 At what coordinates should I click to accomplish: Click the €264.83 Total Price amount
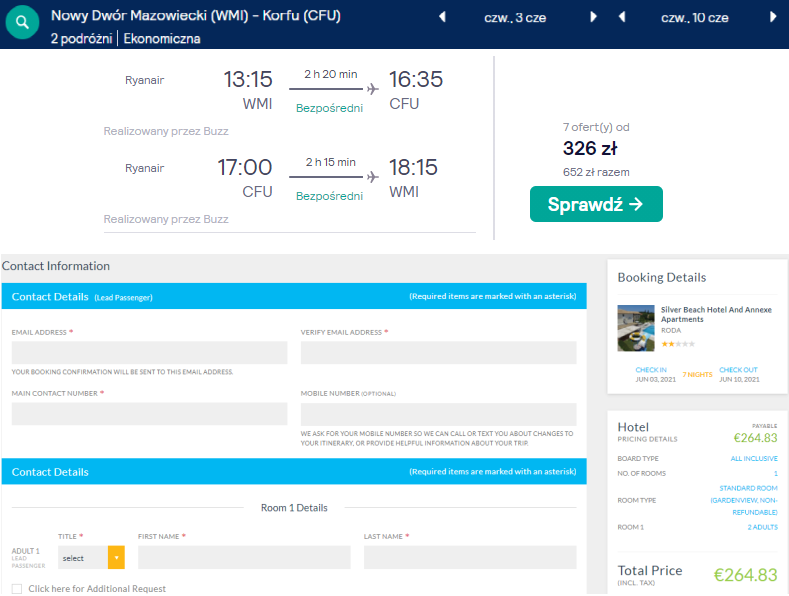point(745,575)
